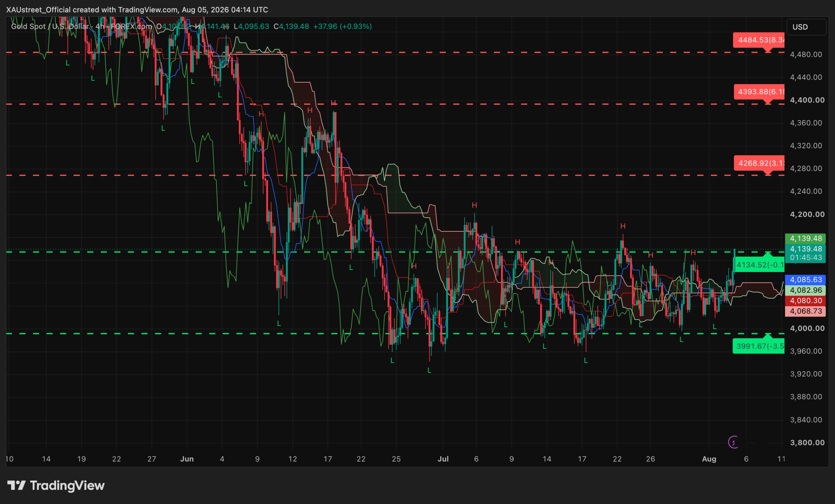Click the 4,480.00 price axis label

point(806,54)
